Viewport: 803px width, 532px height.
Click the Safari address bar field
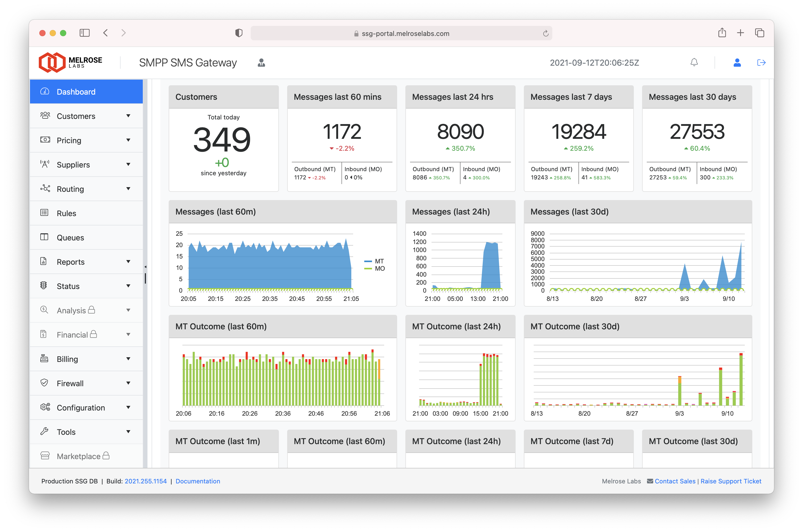401,33
